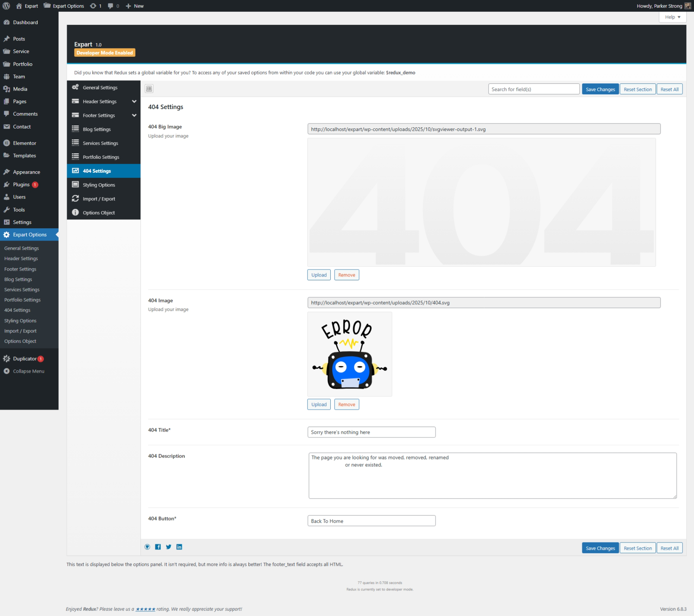Collapse the admin sidebar menu
Viewport: 694px width, 616px height.
click(28, 371)
